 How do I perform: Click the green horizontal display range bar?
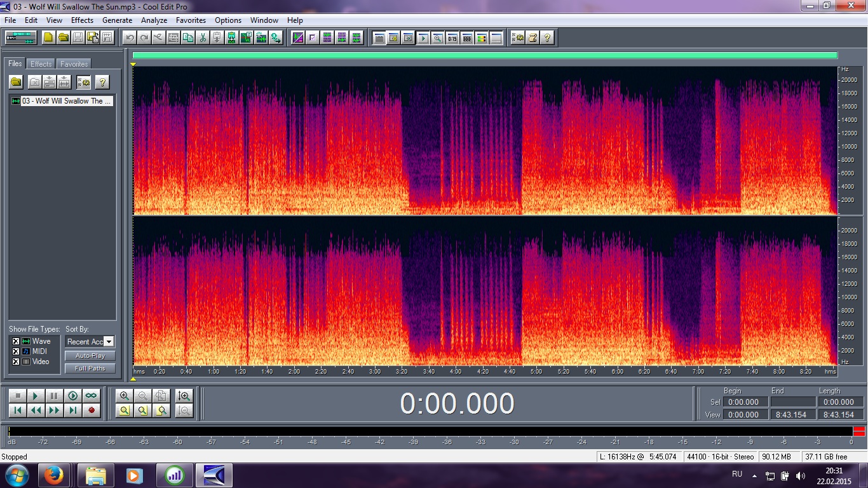click(x=485, y=56)
